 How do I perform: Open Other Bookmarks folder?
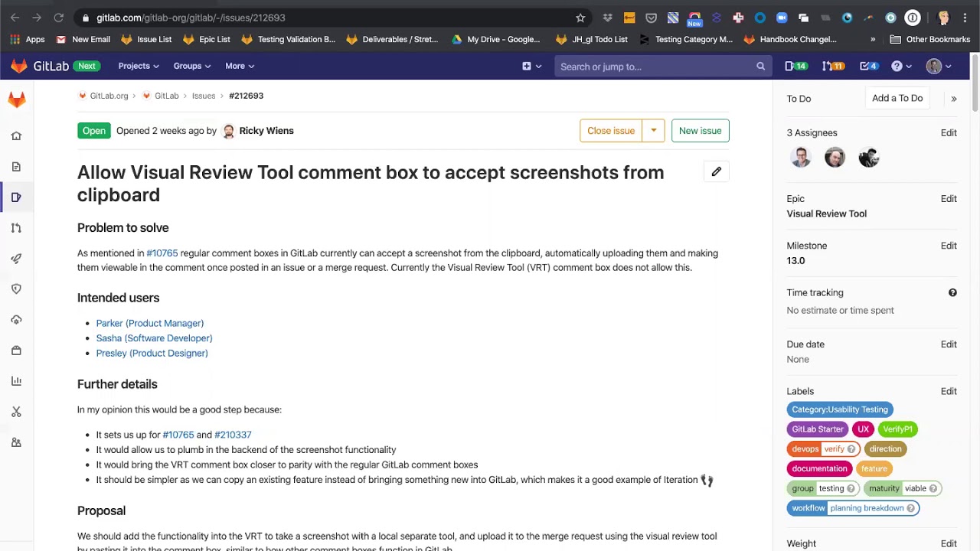point(930,39)
